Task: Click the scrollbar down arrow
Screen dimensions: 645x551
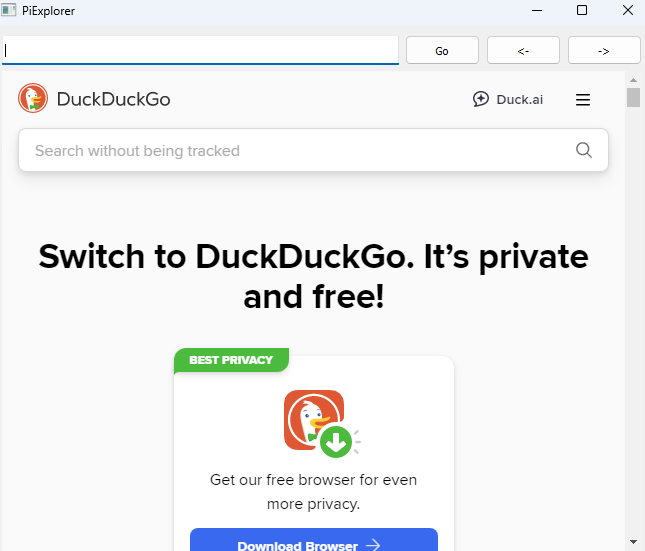Action: (x=633, y=542)
